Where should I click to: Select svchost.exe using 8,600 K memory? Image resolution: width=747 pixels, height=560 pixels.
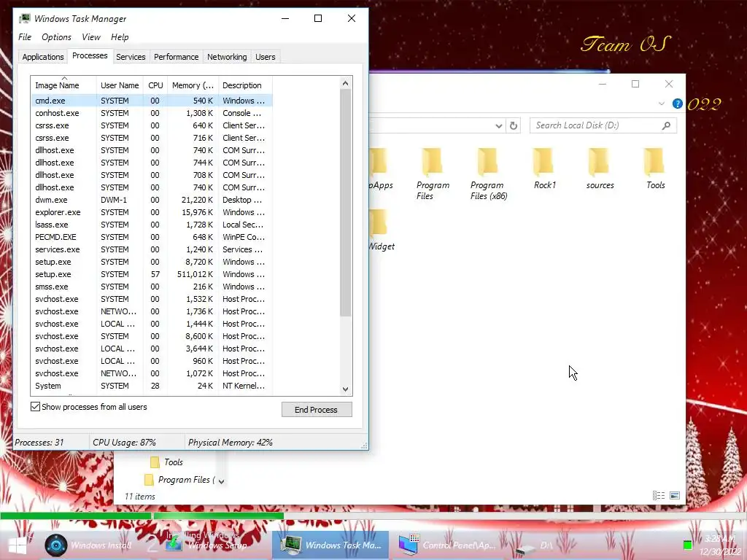[152, 335]
